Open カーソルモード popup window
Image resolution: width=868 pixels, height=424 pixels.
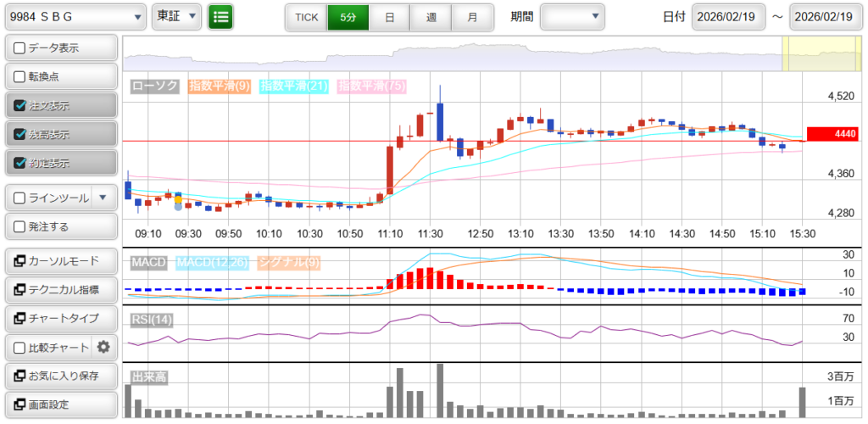pos(60,260)
